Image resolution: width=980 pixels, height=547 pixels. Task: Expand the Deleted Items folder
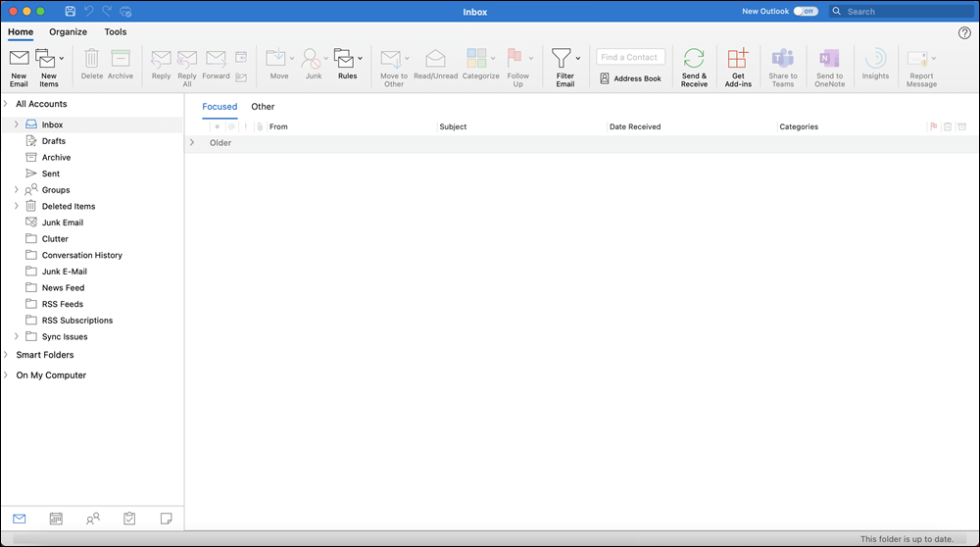click(x=17, y=206)
